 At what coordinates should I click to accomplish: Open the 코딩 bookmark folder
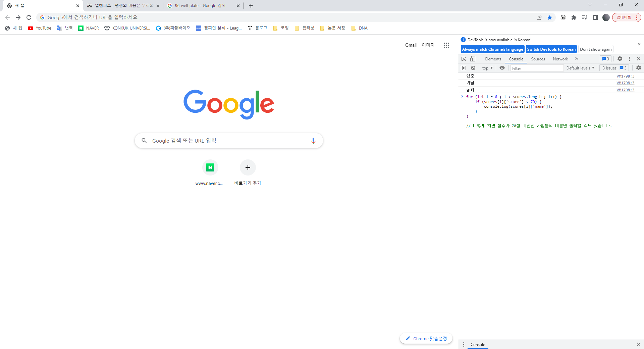(x=281, y=28)
